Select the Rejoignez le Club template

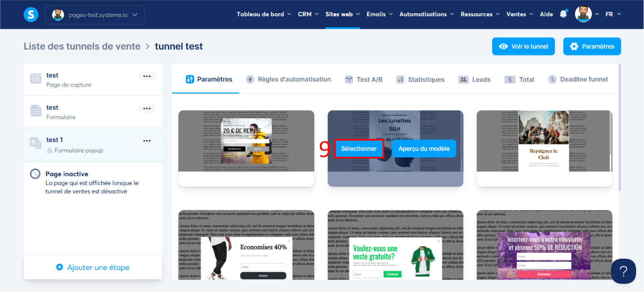(x=544, y=148)
